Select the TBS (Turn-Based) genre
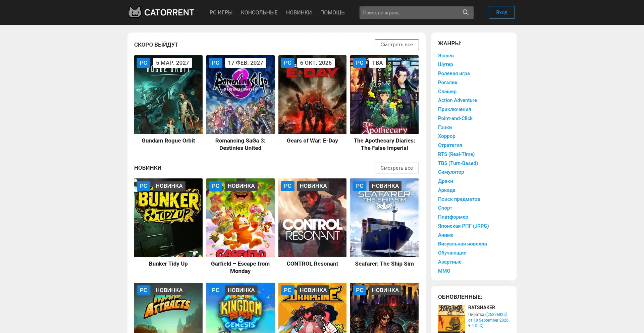 click(458, 163)
